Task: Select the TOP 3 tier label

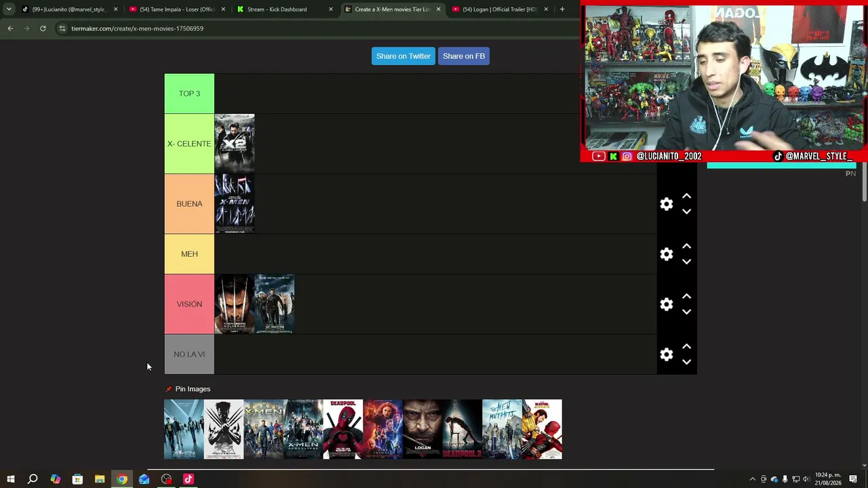Action: tap(189, 94)
